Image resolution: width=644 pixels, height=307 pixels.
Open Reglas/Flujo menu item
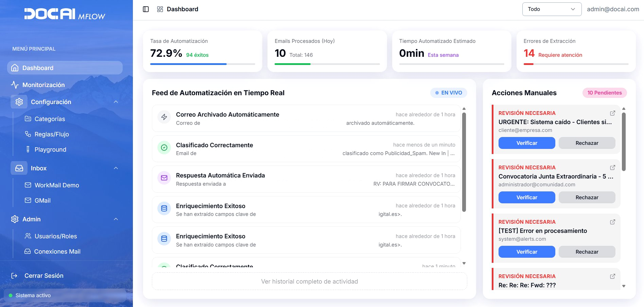pyautogui.click(x=51, y=134)
